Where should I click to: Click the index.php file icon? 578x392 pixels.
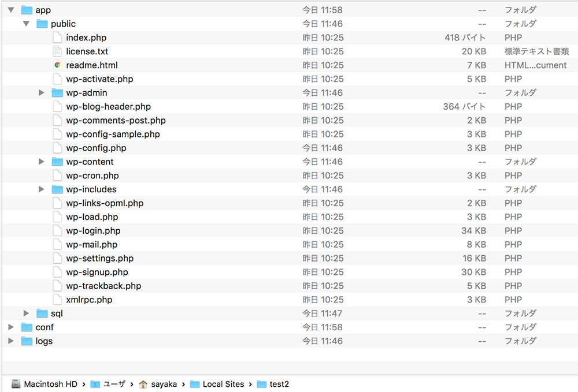coord(57,38)
